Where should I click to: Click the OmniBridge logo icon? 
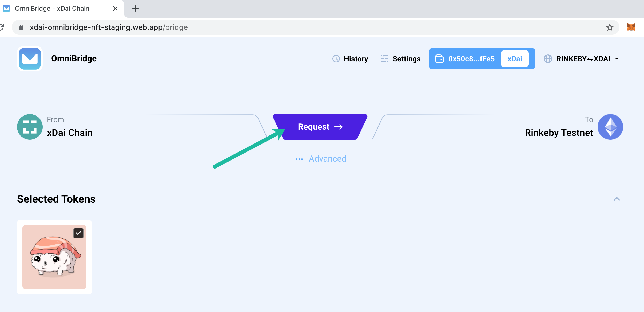[x=30, y=59]
